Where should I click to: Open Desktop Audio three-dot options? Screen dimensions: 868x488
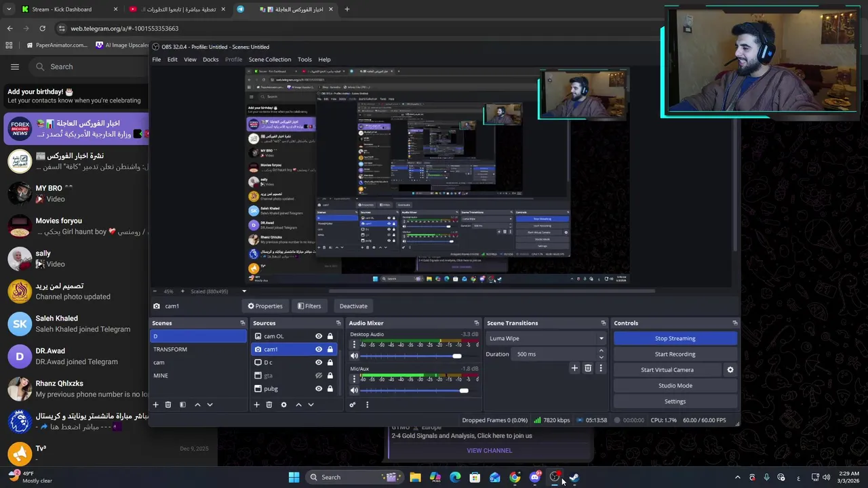pos(354,344)
